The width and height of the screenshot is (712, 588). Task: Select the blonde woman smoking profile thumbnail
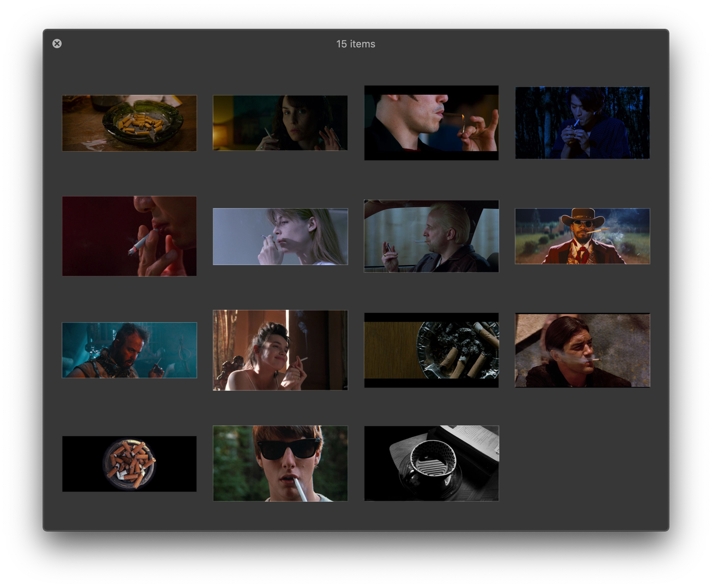(x=280, y=237)
